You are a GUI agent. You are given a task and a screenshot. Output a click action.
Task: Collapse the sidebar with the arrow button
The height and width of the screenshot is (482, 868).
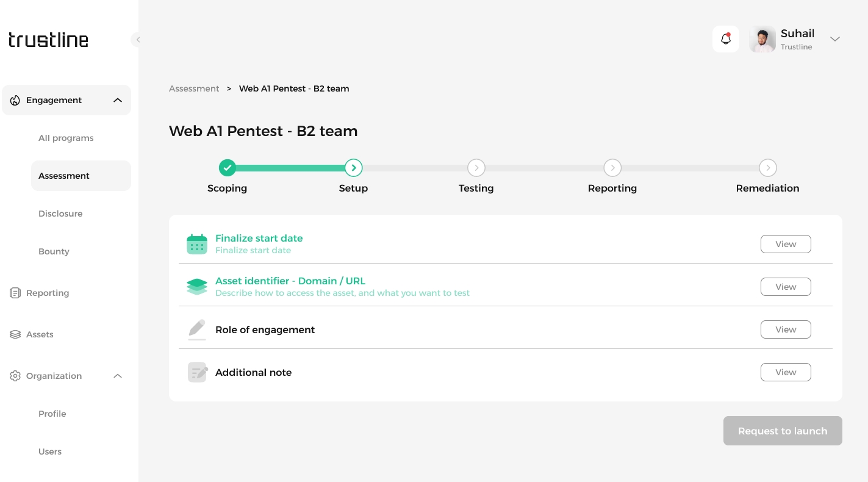coord(138,40)
